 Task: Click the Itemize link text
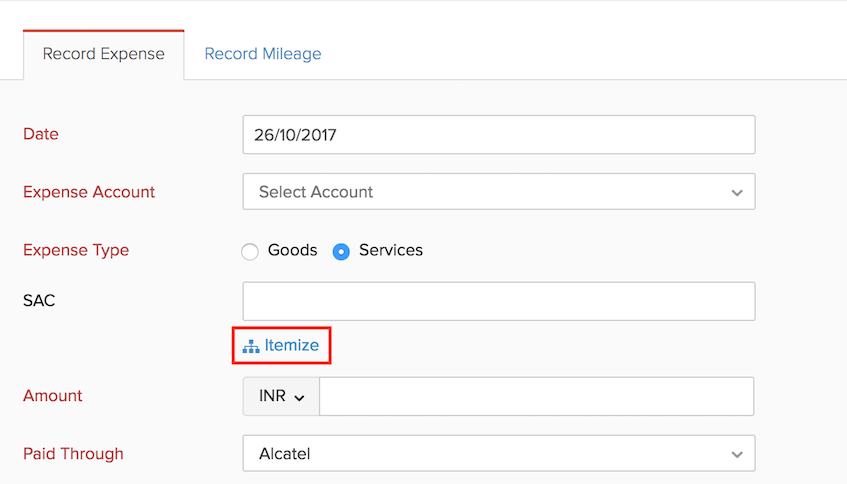[x=292, y=346]
